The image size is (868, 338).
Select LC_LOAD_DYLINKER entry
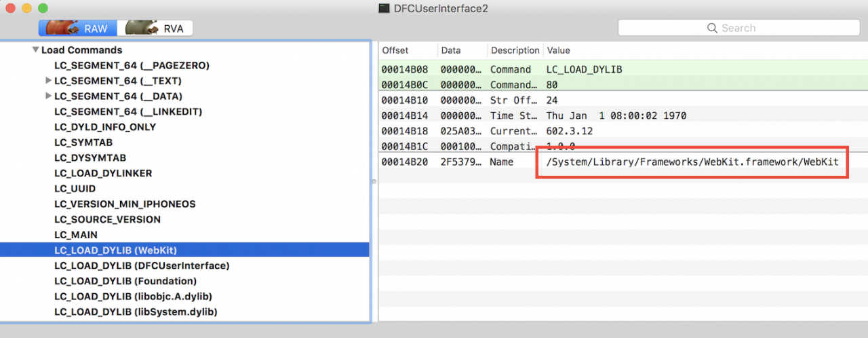click(x=103, y=173)
